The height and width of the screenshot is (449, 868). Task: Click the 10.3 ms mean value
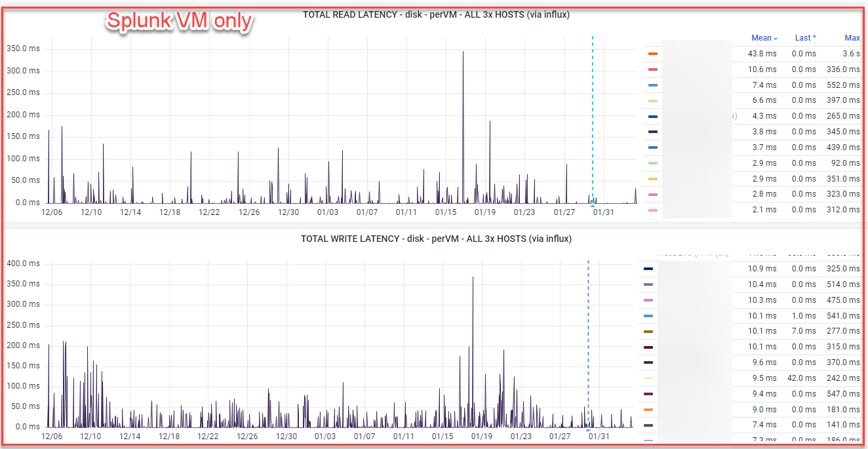pos(762,300)
